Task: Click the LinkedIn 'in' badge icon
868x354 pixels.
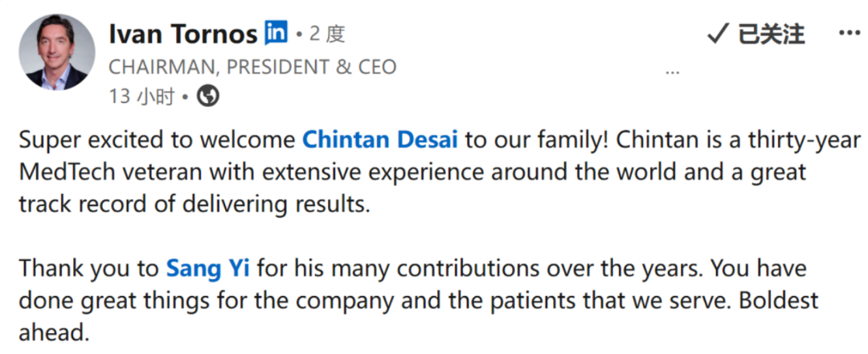Action: [x=276, y=33]
